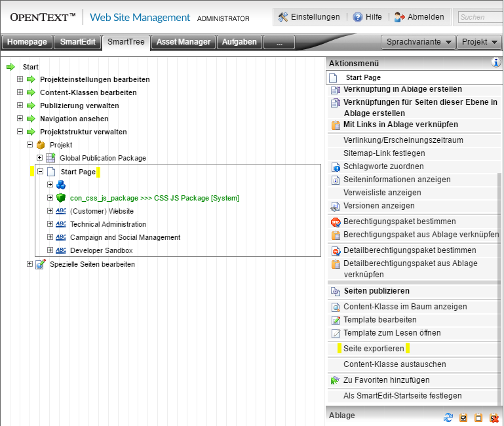Click the Suchen search field
Viewport: 504px width, 426px height.
[480, 17]
